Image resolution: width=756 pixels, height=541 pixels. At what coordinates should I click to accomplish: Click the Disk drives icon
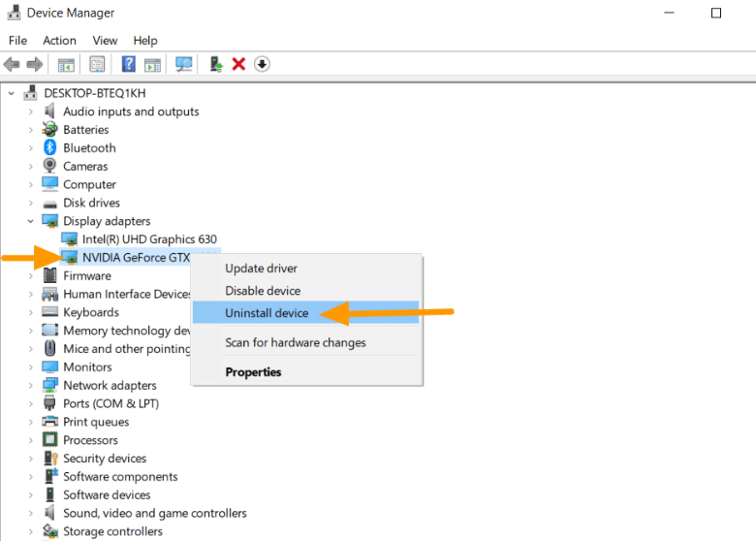tap(49, 204)
